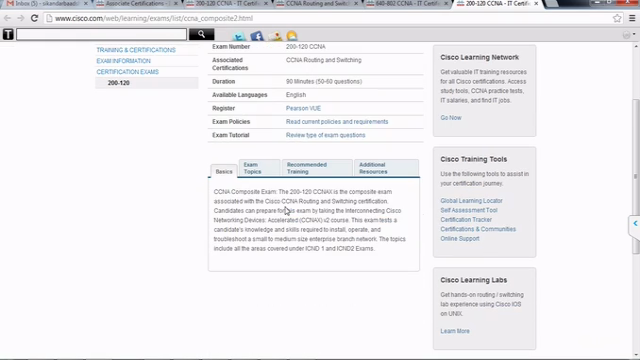Viewport: 640px width, 360px height.
Task: Open Certification Exams sidebar link
Action: click(x=127, y=72)
